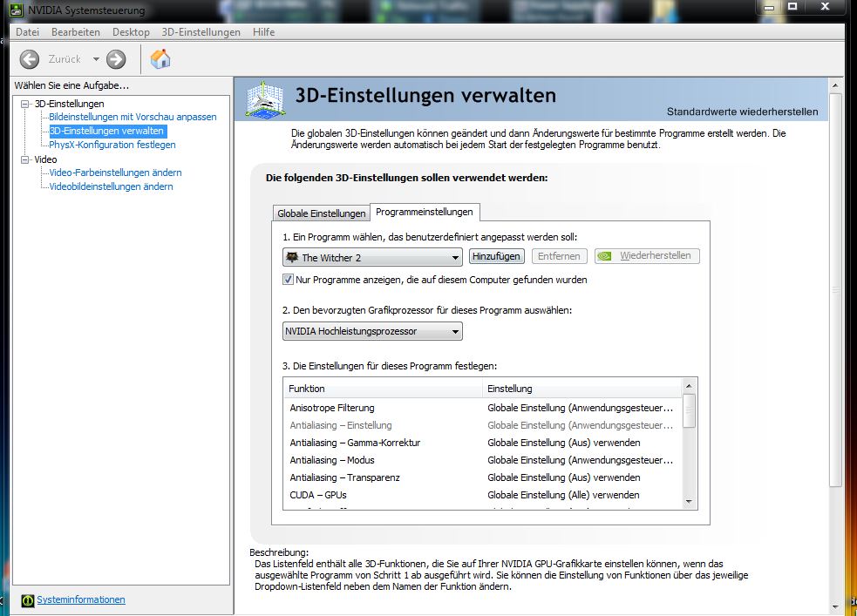
Task: Click the Systeminformationen icon
Action: 27,600
